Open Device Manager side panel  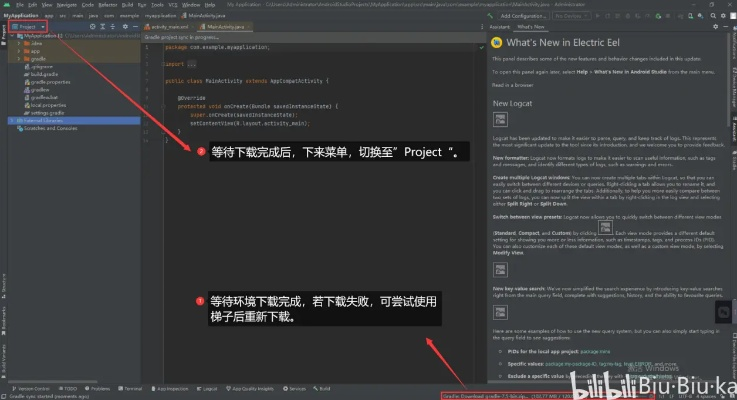pyautogui.click(x=734, y=88)
